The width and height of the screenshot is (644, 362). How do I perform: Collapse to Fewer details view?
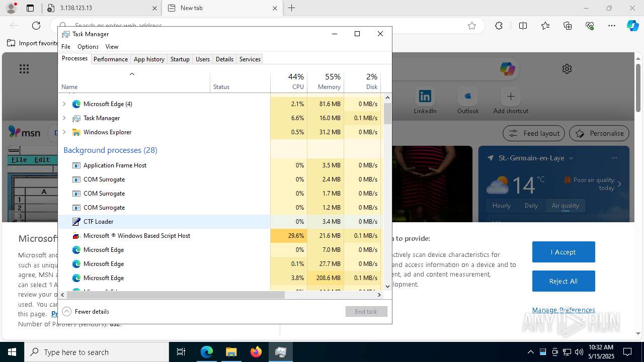click(86, 312)
